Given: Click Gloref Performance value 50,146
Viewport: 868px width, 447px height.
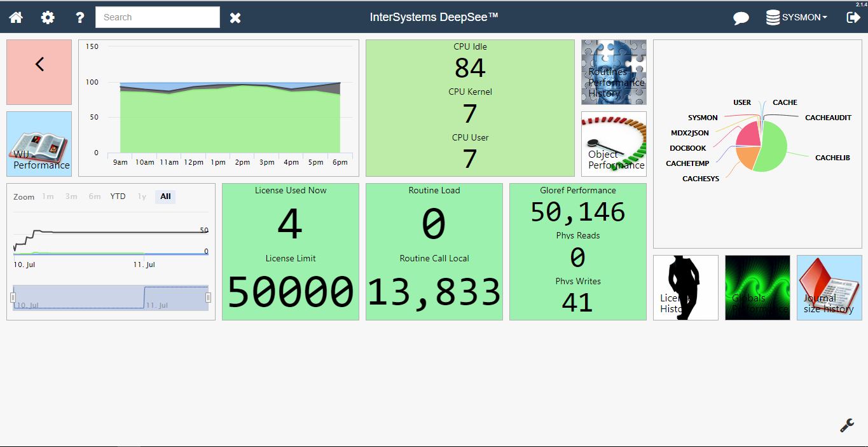Looking at the screenshot, I should click(x=578, y=212).
